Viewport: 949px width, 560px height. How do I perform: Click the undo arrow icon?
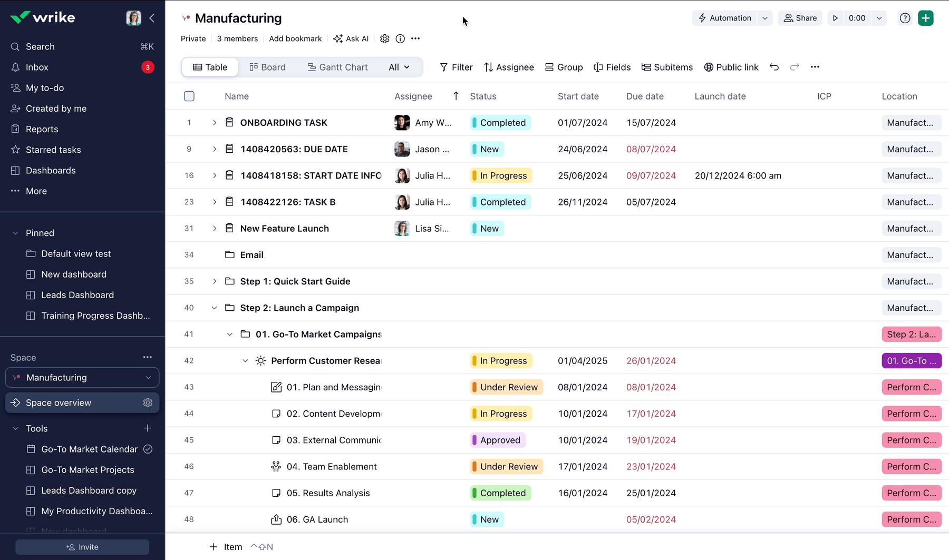click(774, 67)
